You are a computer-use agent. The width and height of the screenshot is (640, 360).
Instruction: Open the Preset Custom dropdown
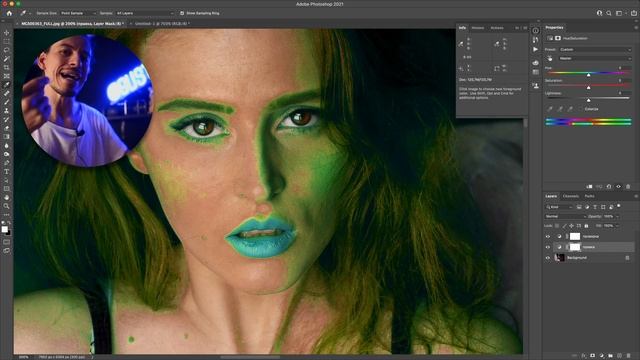pos(595,49)
